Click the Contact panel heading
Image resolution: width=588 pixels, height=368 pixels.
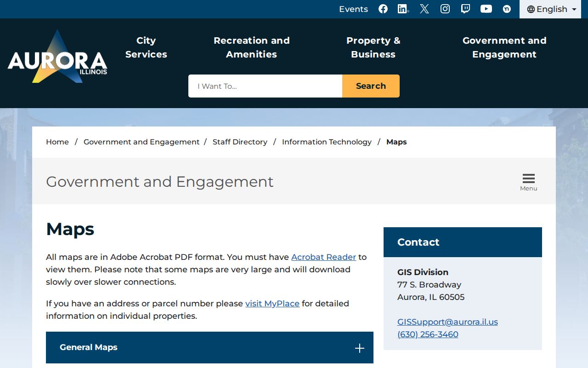coord(418,242)
